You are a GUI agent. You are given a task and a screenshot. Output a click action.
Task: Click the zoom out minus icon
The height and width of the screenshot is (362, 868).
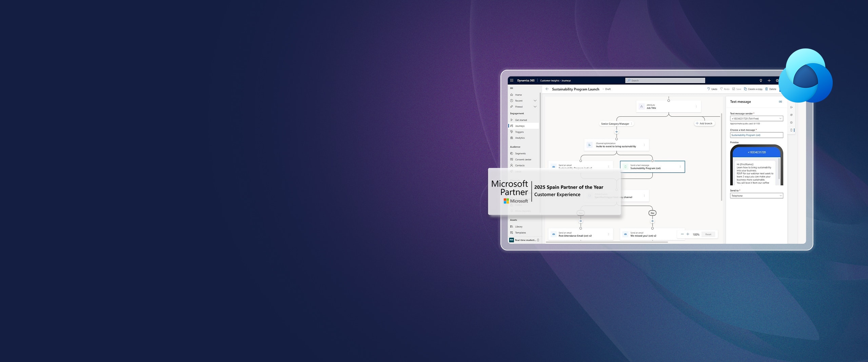(x=682, y=234)
